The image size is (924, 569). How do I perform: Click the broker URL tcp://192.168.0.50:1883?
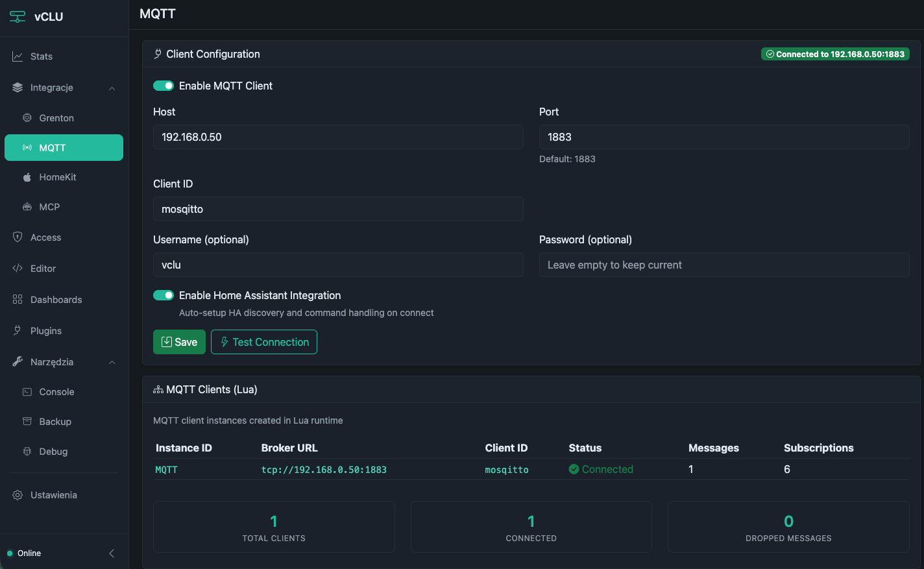click(x=324, y=470)
